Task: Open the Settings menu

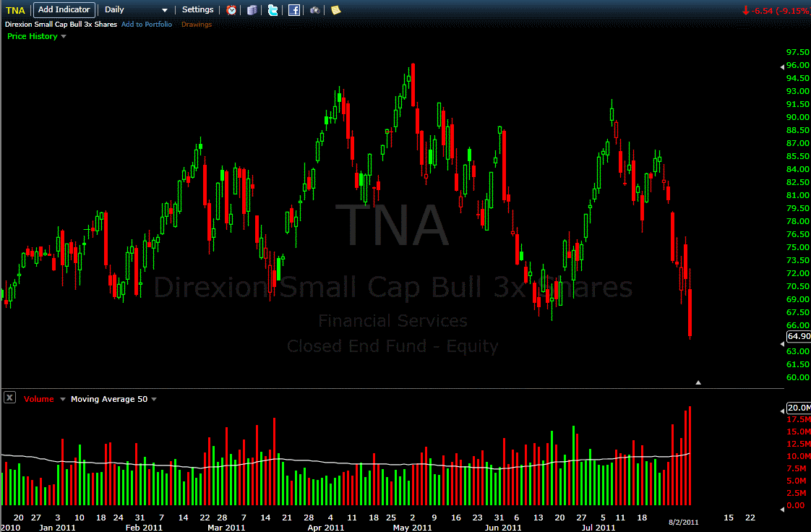Action: 197,10
